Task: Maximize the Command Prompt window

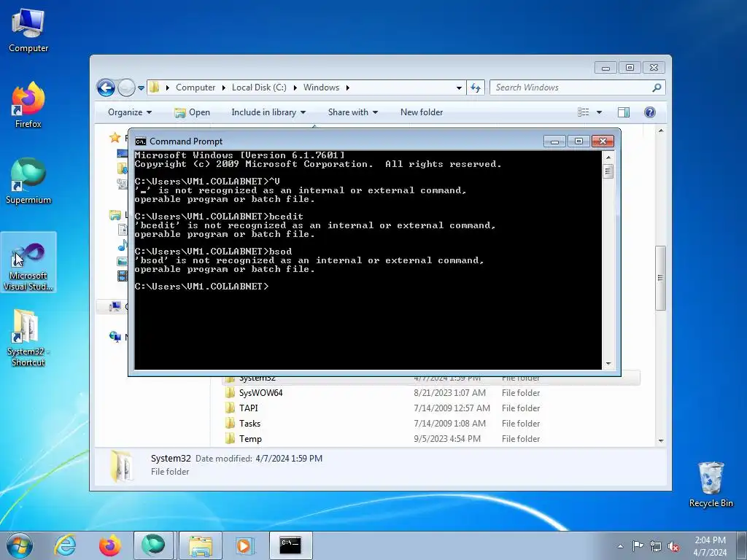Action: [578, 141]
